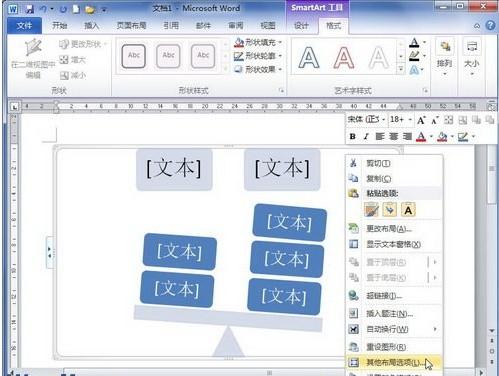Click the Save icon in quick access toolbar

coord(29,9)
